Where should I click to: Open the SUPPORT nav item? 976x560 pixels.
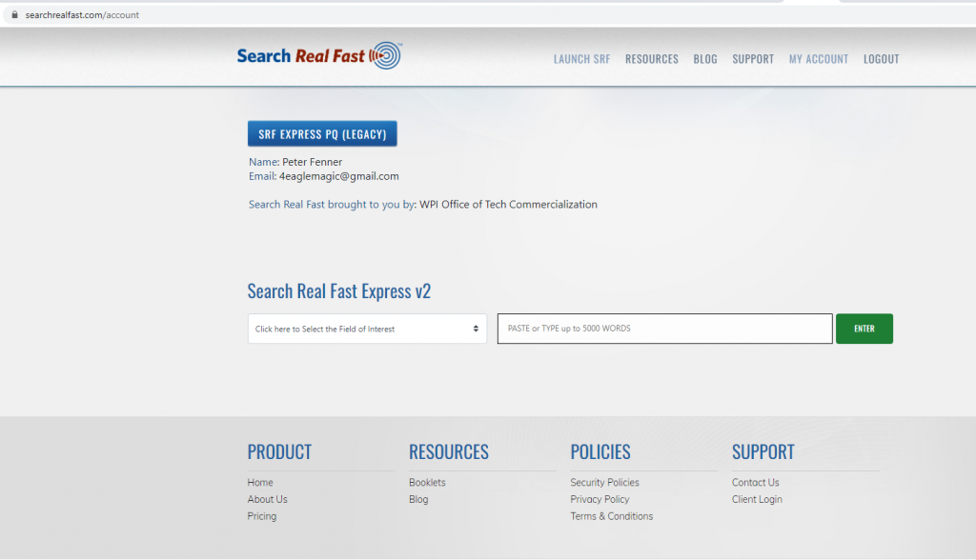[x=753, y=59]
